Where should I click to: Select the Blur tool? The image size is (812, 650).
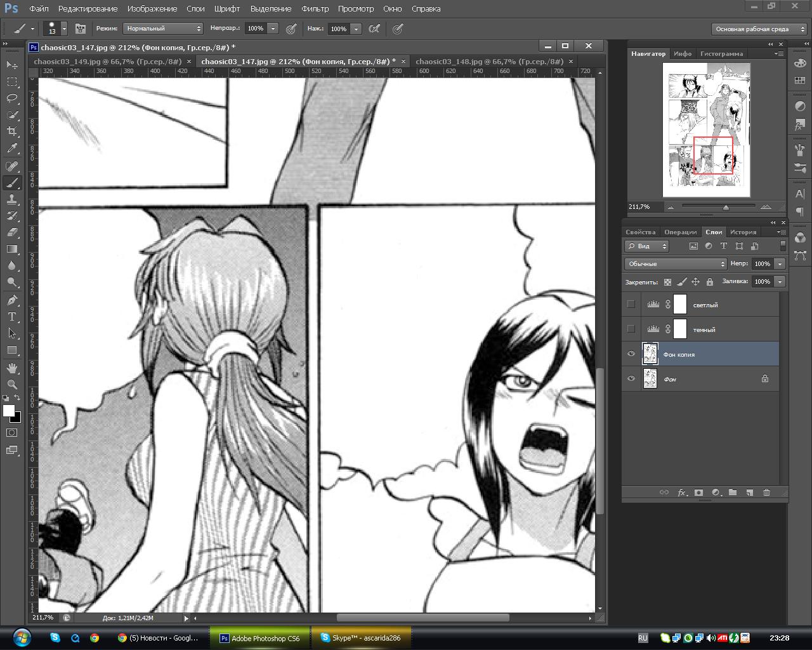coord(12,265)
